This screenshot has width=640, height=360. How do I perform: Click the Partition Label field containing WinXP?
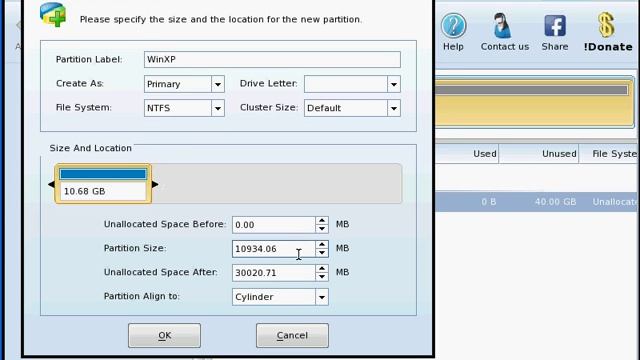272,60
